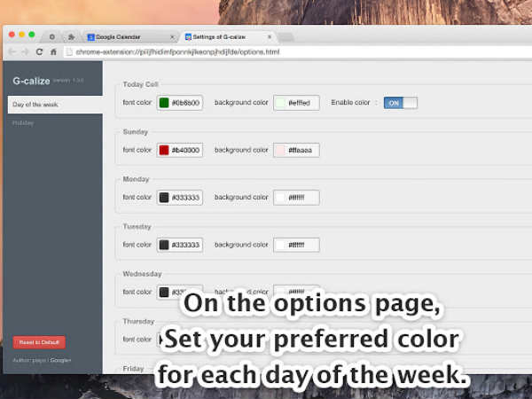Select the pinned puzzle extensions tab
Screen dimensions: 532x399
71,36
